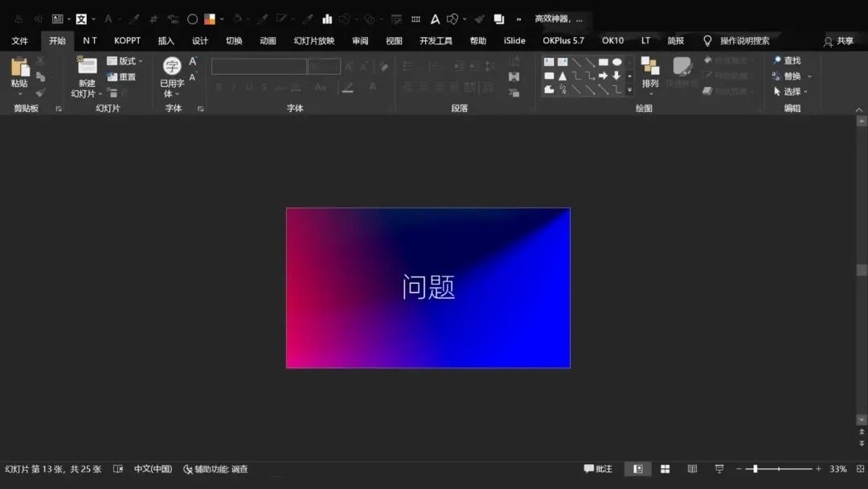Open the 替换 Replace dropdown arrow

[809, 76]
